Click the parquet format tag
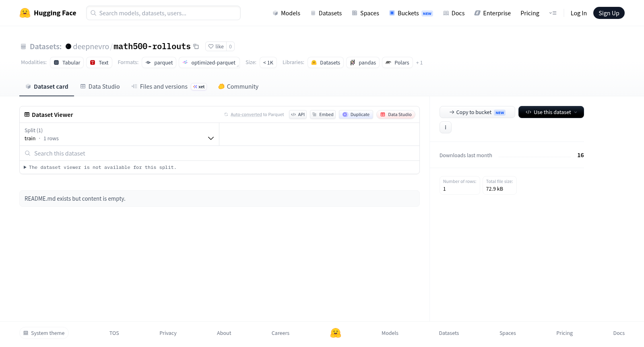 (159, 62)
